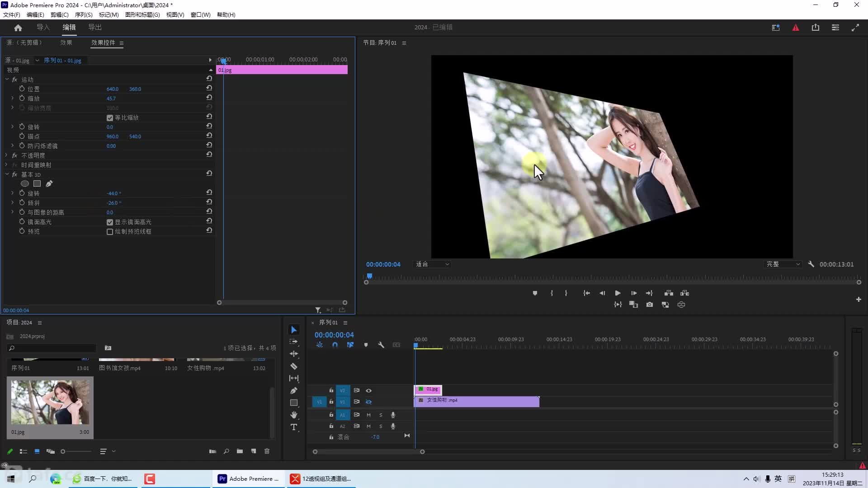This screenshot has width=868, height=488.
Task: Select the Selection tool arrow
Action: tap(294, 330)
